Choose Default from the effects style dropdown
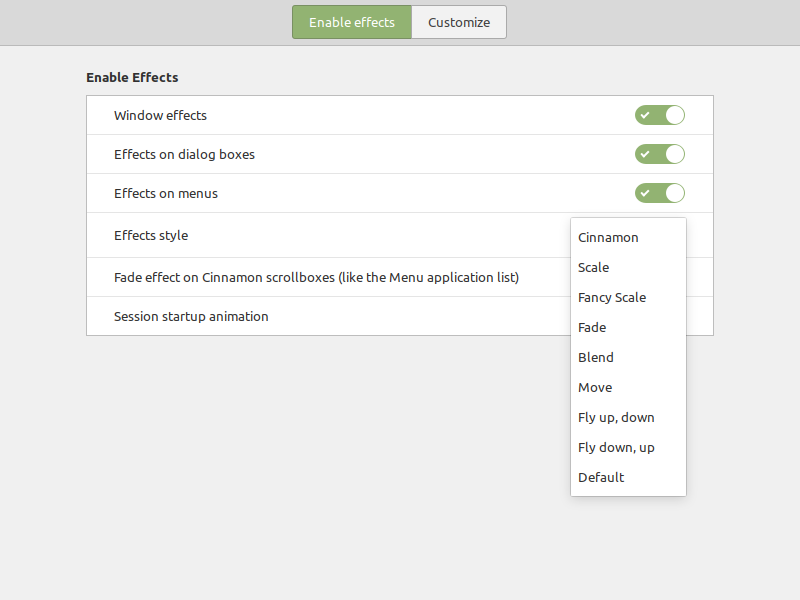The width and height of the screenshot is (800, 600). pos(601,477)
